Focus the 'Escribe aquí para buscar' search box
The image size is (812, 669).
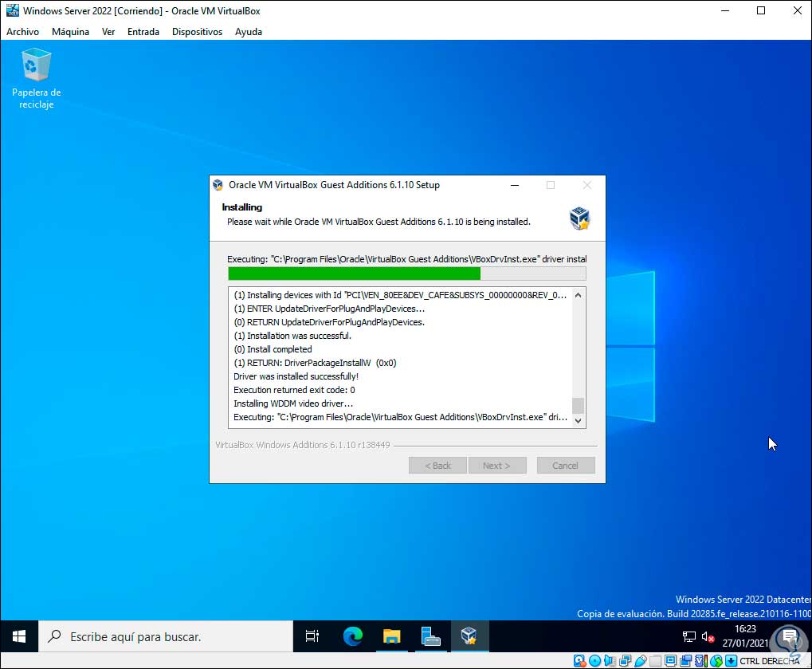pyautogui.click(x=166, y=636)
